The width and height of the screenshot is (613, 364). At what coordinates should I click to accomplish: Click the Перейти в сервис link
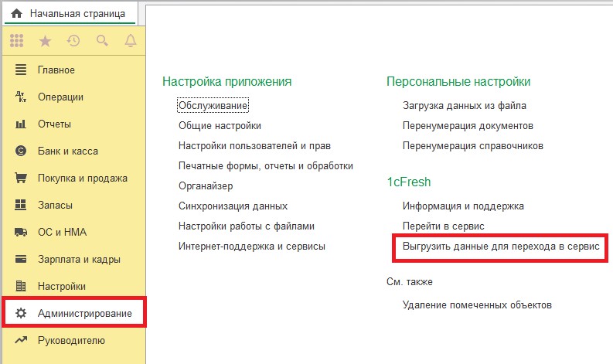click(x=443, y=226)
